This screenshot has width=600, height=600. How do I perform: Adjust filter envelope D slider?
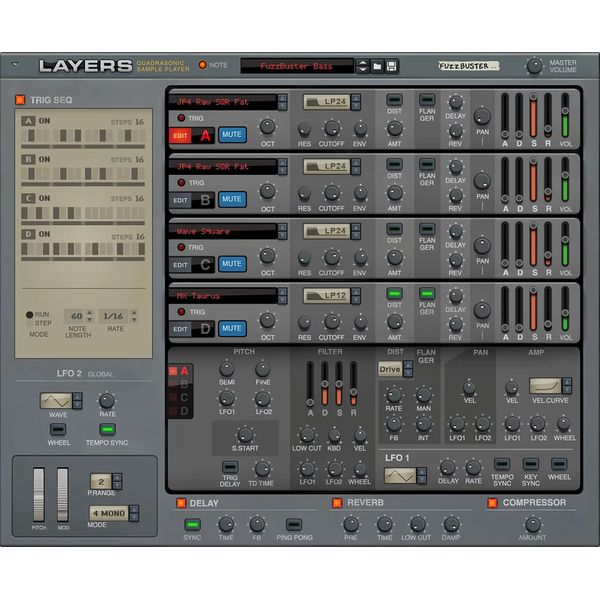324,384
